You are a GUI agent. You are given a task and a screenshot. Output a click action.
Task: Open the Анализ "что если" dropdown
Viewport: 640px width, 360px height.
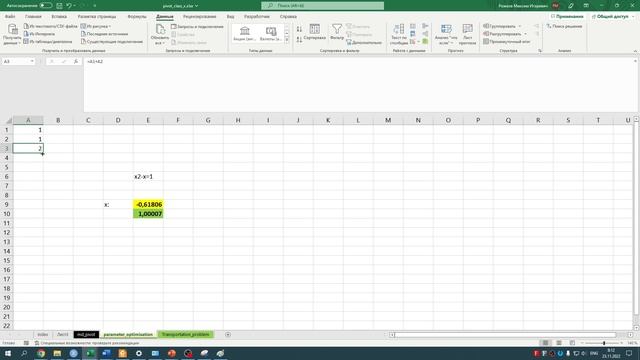[446, 34]
